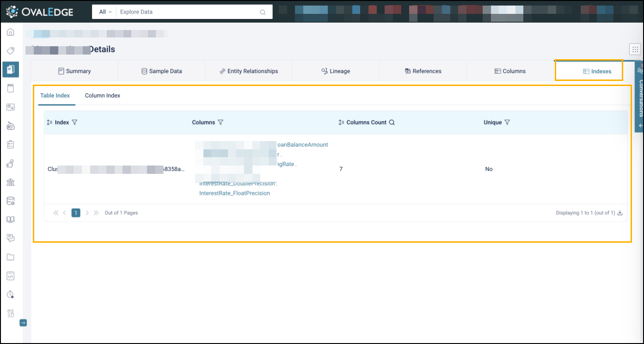
Task: Open the filter on the Index column
Action: (x=74, y=123)
